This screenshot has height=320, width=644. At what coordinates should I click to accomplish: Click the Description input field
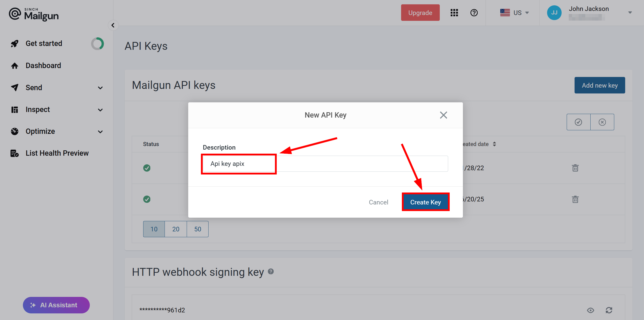click(x=325, y=164)
